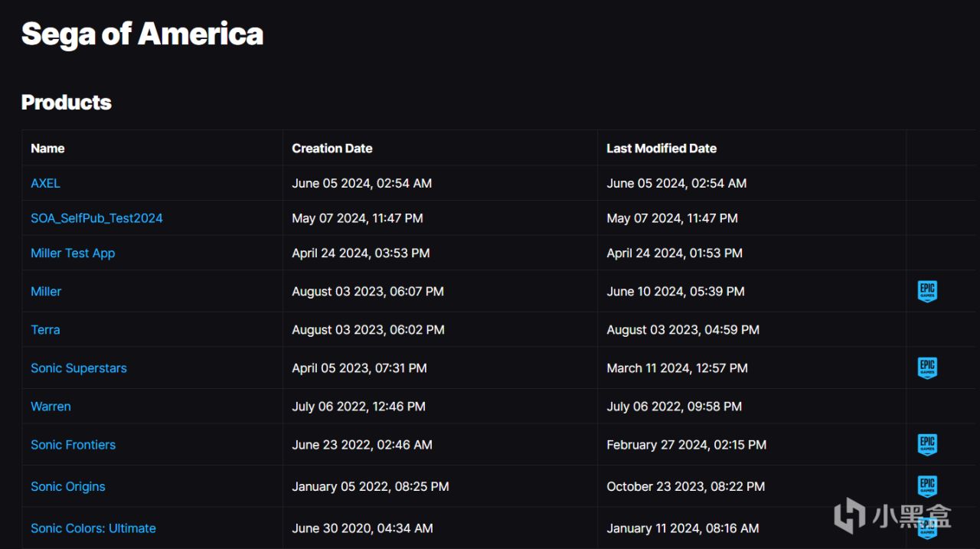The image size is (980, 549).
Task: Select modified date July 06 2022, 09:58 PM
Action: click(674, 406)
